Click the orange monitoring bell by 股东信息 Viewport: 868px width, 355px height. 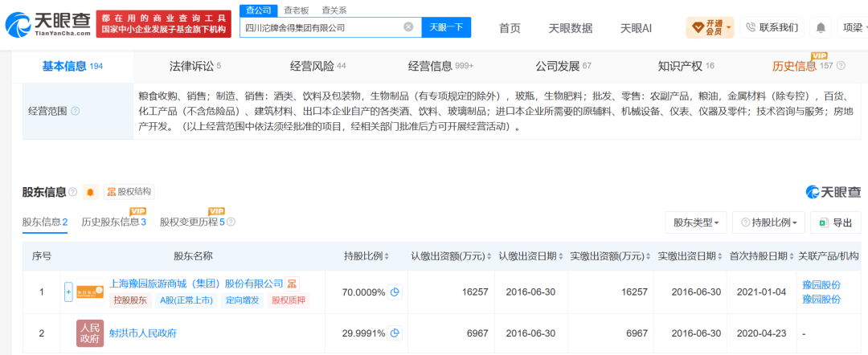pyautogui.click(x=91, y=192)
